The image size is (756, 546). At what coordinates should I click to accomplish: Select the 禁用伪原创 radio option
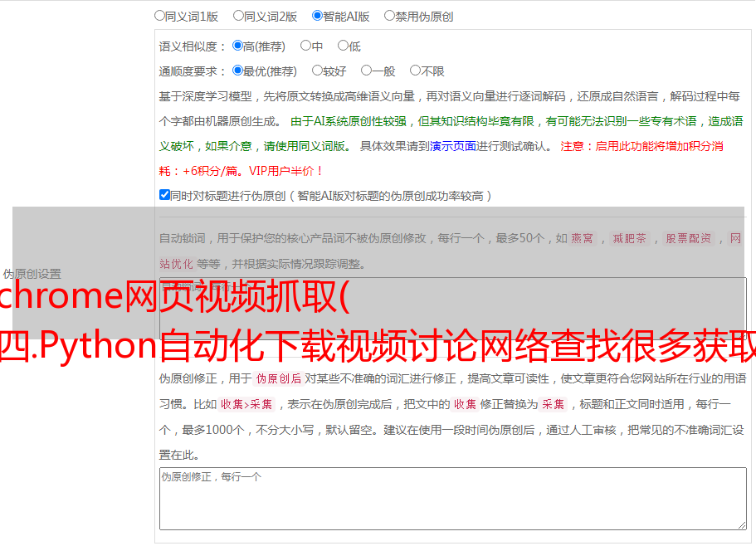coord(389,16)
